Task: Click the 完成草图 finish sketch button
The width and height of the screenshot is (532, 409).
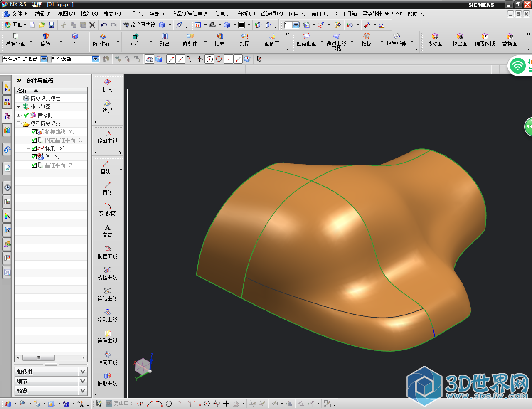Action: click(120, 403)
